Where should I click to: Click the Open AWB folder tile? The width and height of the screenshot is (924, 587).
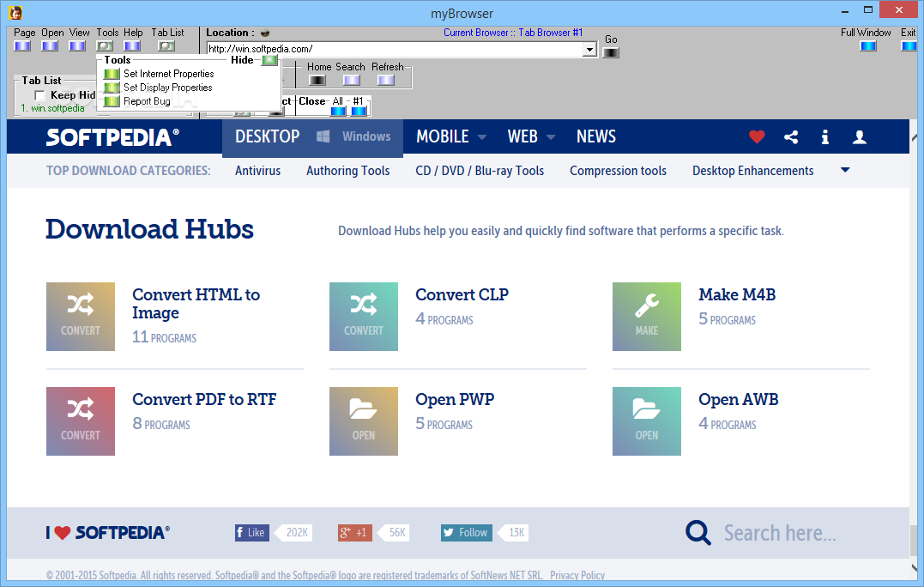pyautogui.click(x=646, y=421)
